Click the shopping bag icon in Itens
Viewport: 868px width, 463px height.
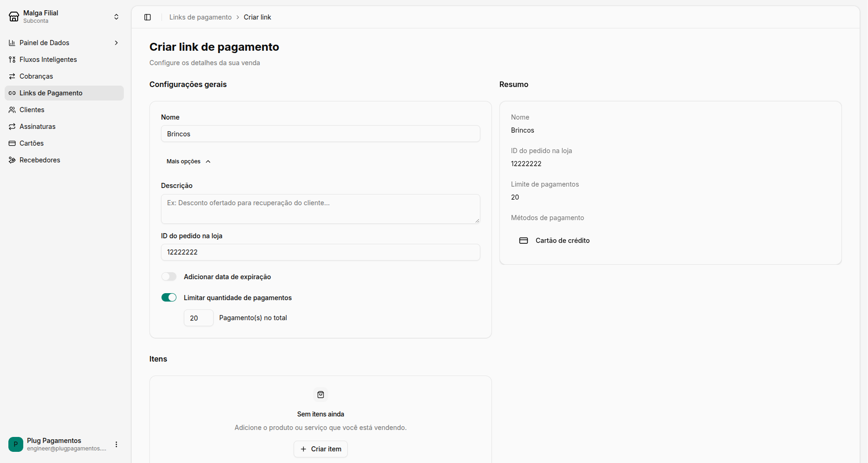(321, 395)
